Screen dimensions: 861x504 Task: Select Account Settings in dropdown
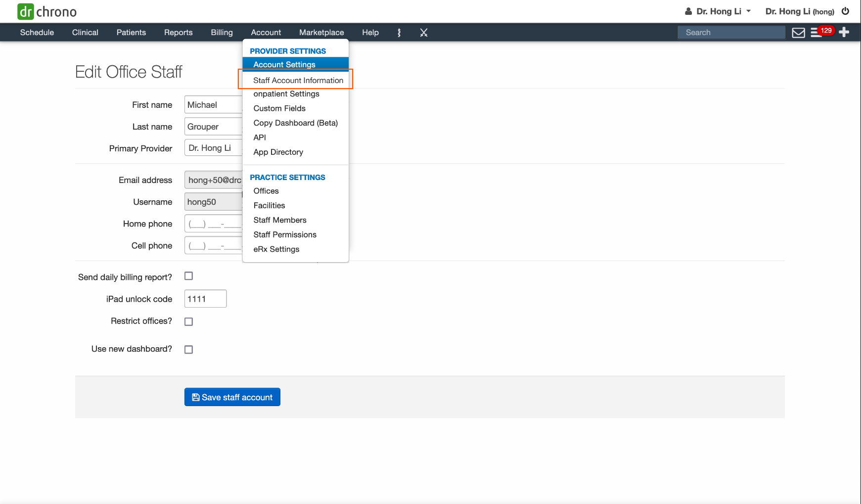click(296, 64)
